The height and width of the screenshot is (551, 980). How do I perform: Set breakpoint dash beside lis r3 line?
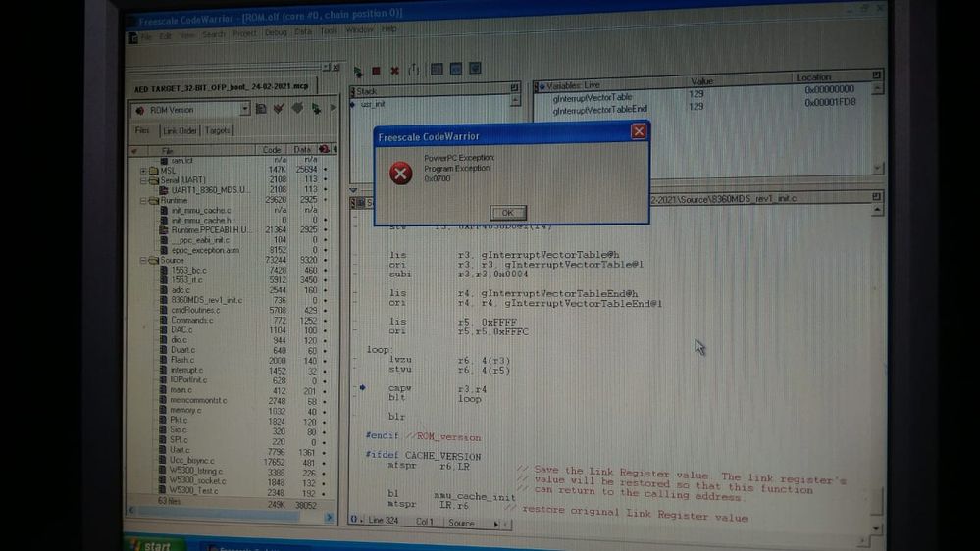[x=356, y=254]
